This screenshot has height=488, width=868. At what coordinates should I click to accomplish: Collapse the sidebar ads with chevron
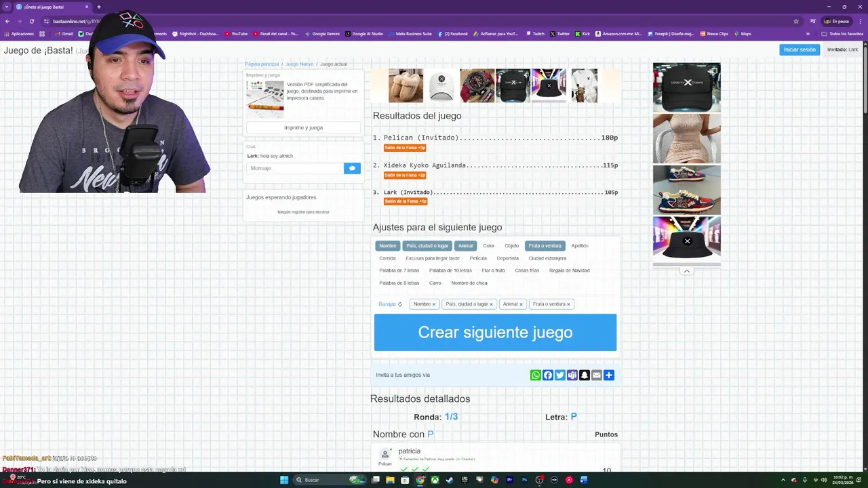pyautogui.click(x=686, y=271)
